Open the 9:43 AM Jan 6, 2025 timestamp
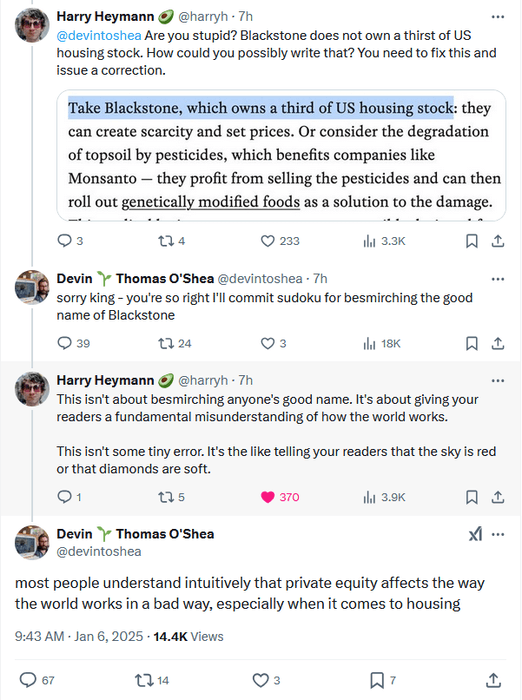522x700 pixels. pyautogui.click(x=79, y=636)
